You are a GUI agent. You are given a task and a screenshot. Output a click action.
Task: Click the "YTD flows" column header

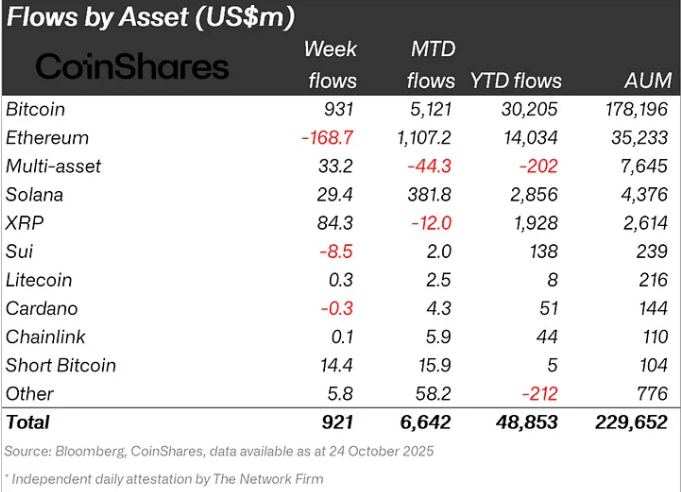point(517,80)
